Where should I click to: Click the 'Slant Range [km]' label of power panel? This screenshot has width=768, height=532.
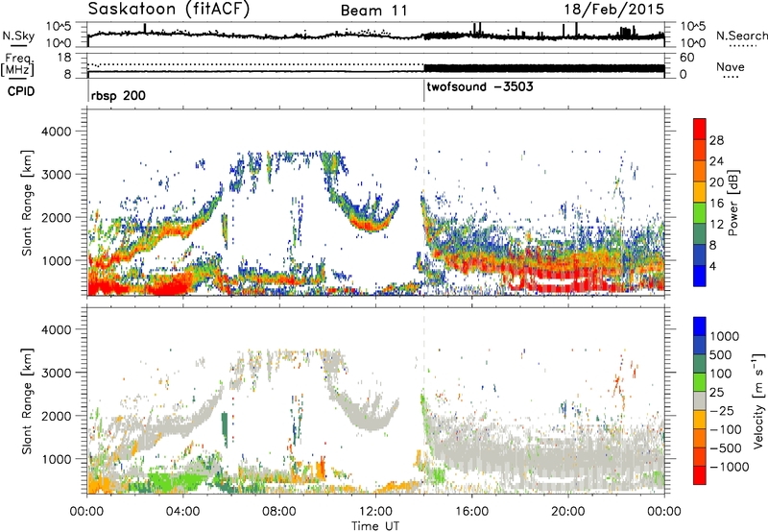[27, 203]
